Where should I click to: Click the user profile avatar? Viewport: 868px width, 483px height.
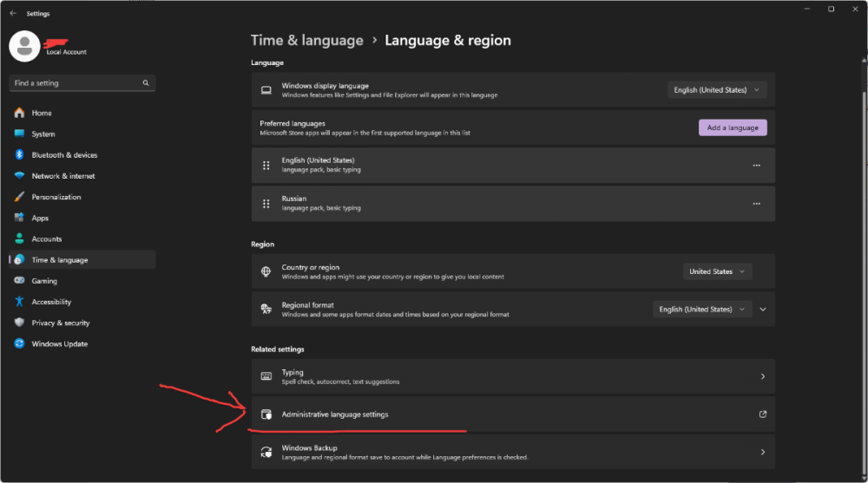click(24, 46)
